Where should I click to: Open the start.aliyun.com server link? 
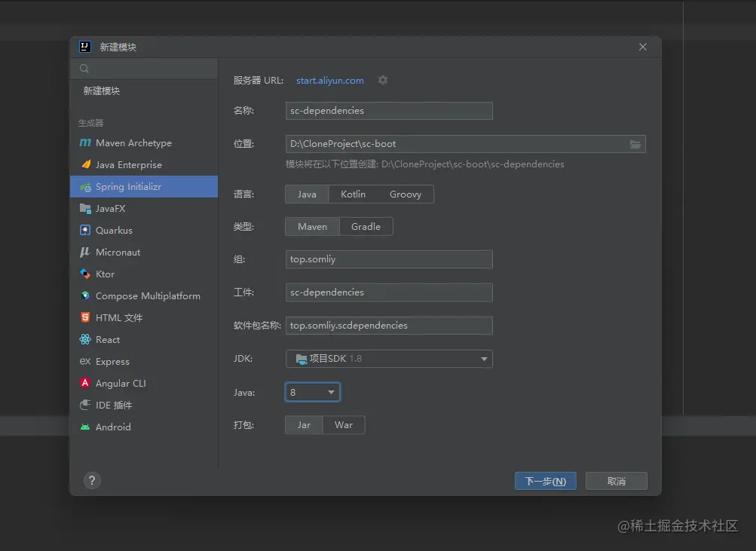(x=330, y=81)
